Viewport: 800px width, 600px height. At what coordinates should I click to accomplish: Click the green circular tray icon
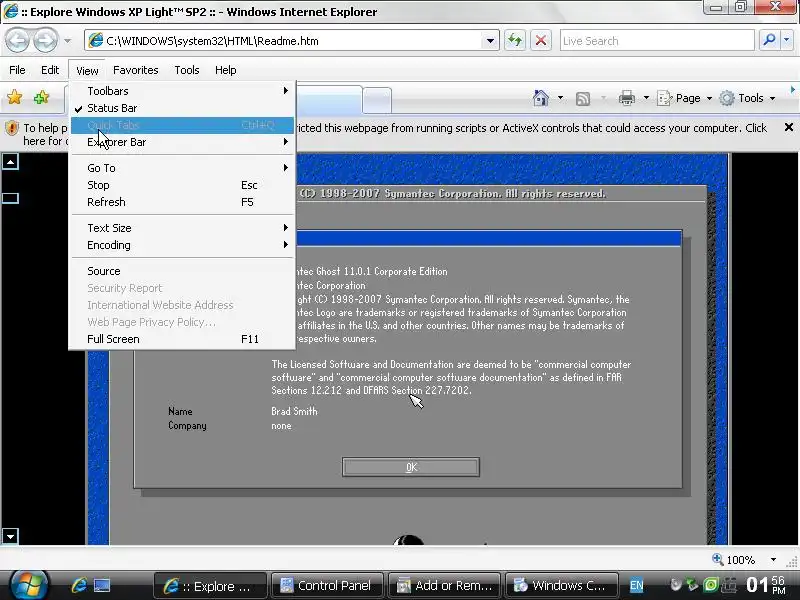click(x=710, y=585)
